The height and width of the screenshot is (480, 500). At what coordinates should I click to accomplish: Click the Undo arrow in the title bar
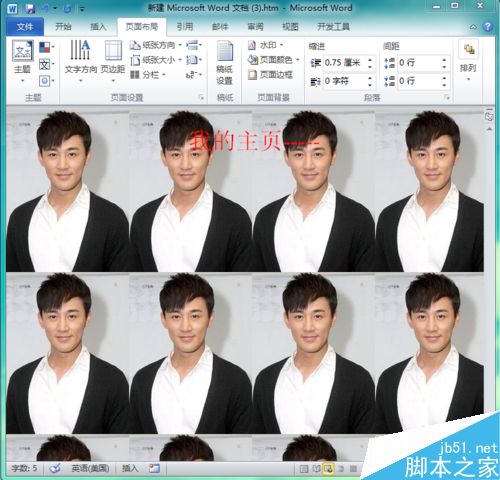[45, 8]
